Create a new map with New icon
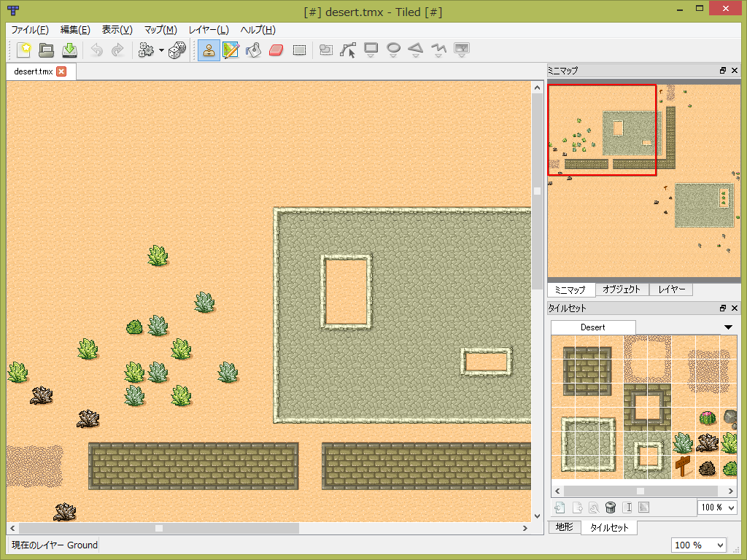747x560 pixels. click(24, 50)
